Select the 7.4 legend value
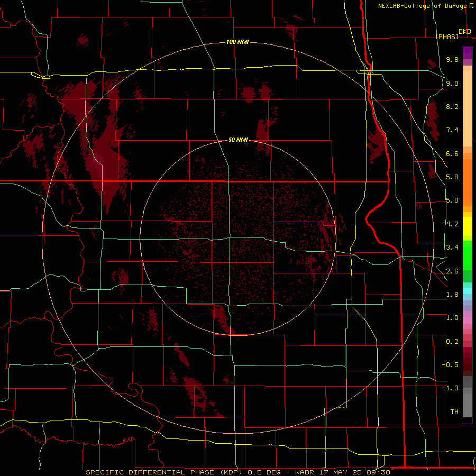Viewport: 476px width, 476px height. pyautogui.click(x=452, y=130)
